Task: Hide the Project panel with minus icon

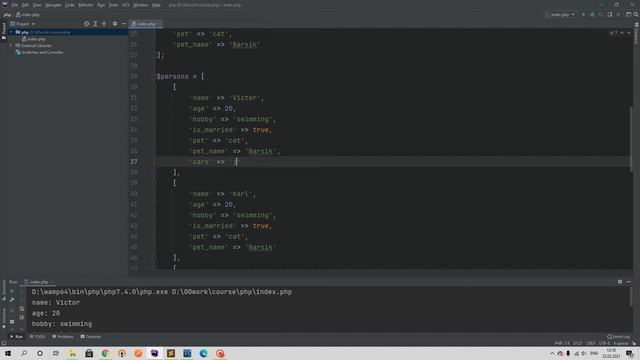Action: 123,24
